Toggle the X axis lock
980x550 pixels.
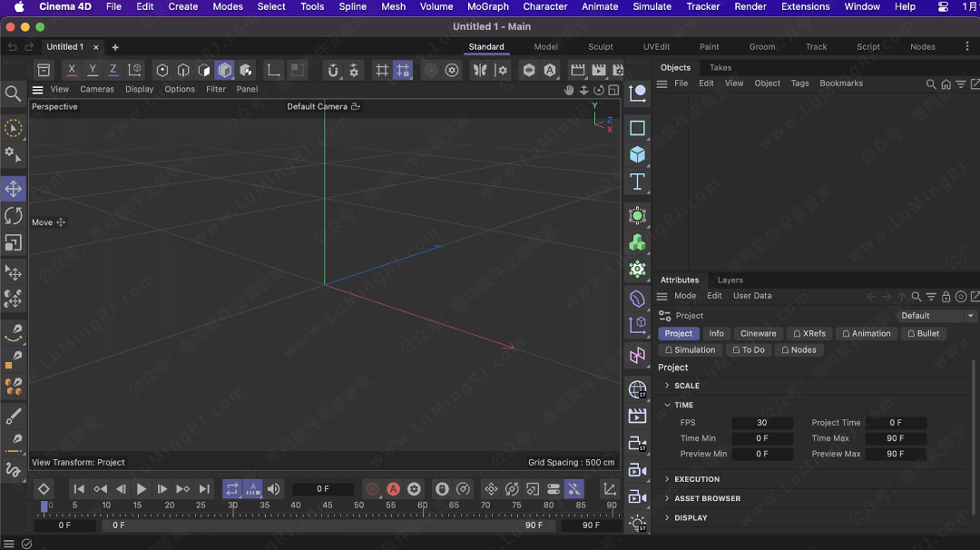[72, 70]
